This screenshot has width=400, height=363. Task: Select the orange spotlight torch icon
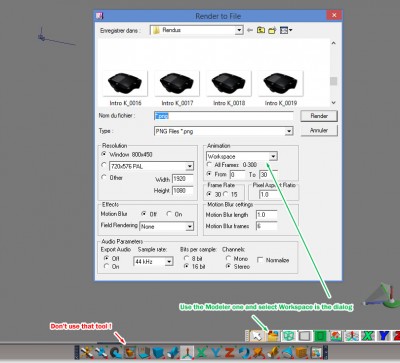tap(273, 352)
